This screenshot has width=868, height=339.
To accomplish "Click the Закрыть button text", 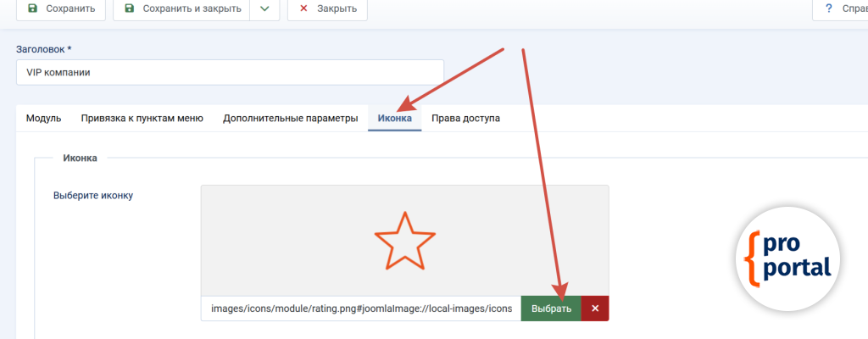I will coord(337,8).
